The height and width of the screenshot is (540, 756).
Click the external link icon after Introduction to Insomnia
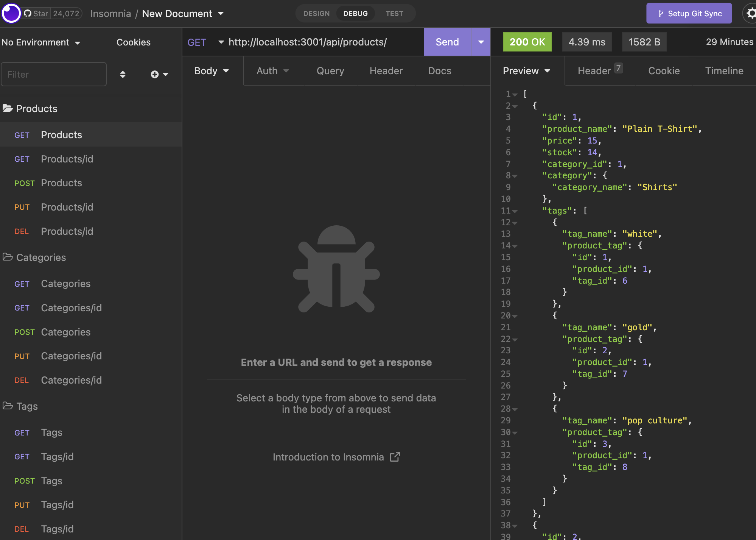pyautogui.click(x=395, y=457)
